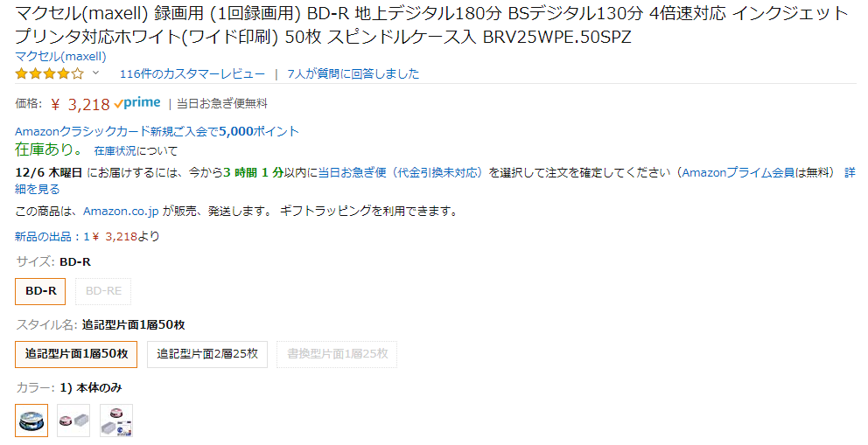Screen dimensions: 868x445
Task: Open the Amazon.co.jp seller link
Action: coord(121,212)
